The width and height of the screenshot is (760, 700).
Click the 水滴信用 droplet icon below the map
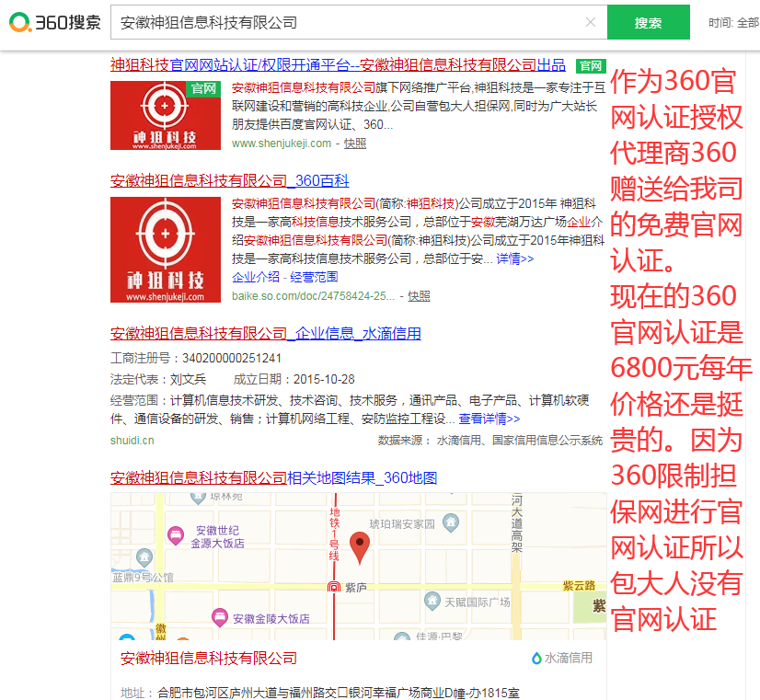[536, 658]
